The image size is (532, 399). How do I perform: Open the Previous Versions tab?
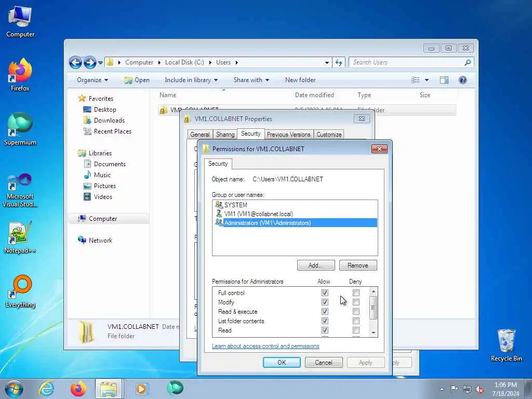(288, 135)
